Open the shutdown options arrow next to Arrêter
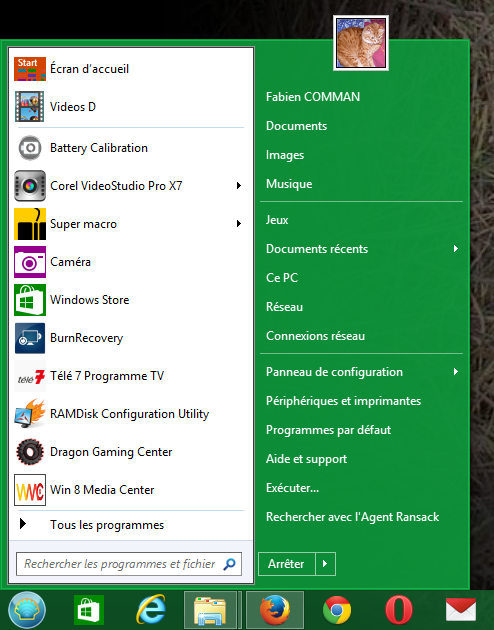494x630 pixels. [325, 564]
